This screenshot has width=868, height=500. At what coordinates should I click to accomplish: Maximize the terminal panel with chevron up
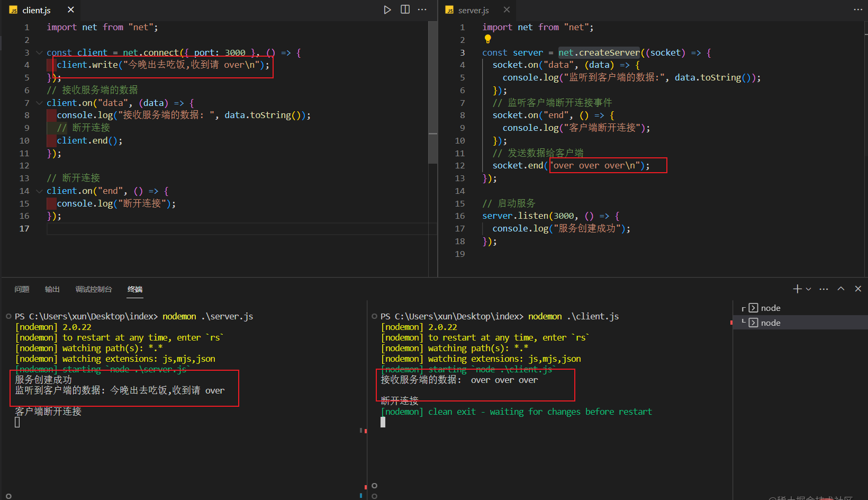tap(841, 289)
